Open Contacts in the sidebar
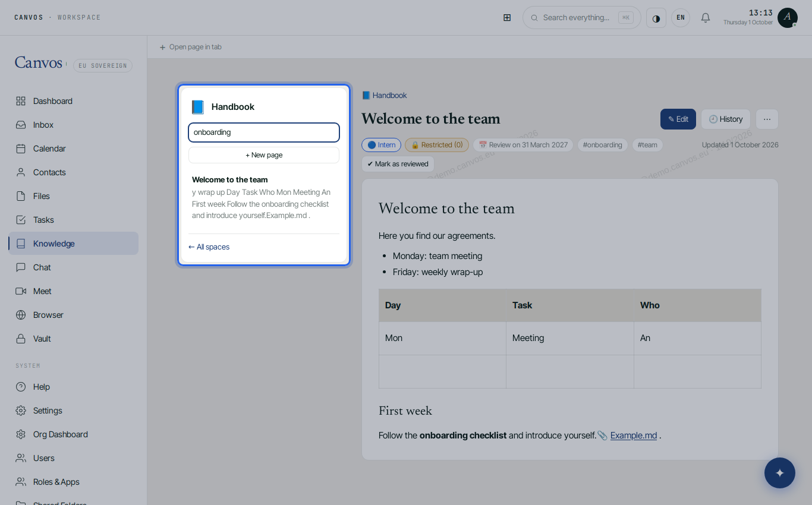This screenshot has width=812, height=505. (73, 172)
